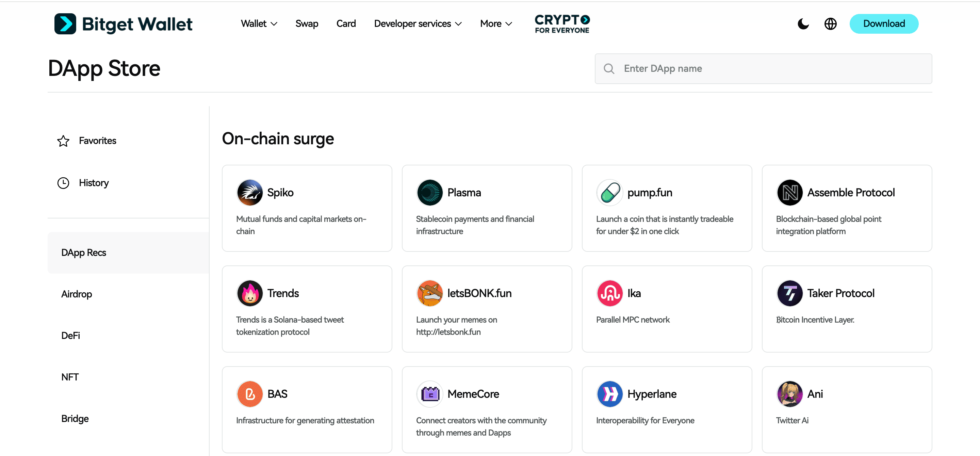
Task: Click 'Connect creators with the community' description
Action: tap(481, 427)
